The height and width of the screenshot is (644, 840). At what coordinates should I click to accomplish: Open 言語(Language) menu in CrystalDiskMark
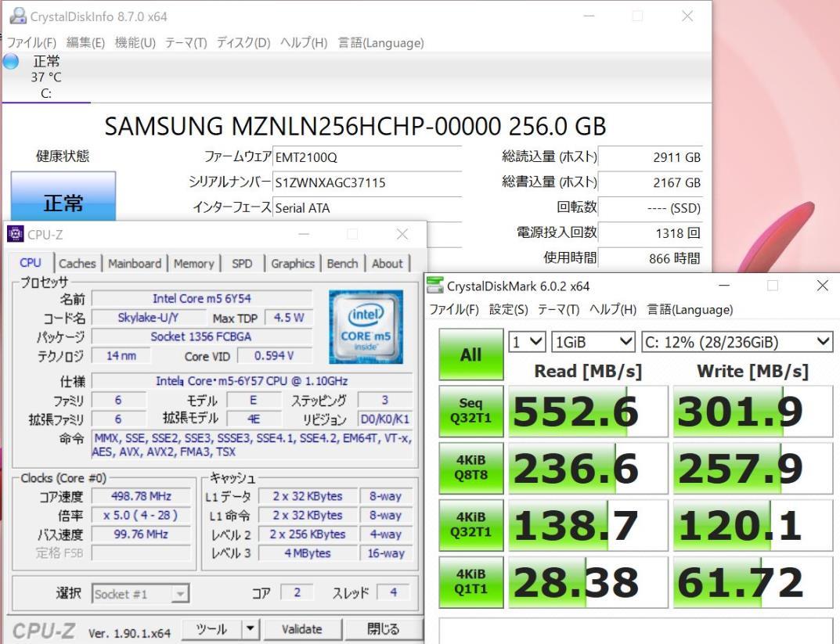coord(690,310)
